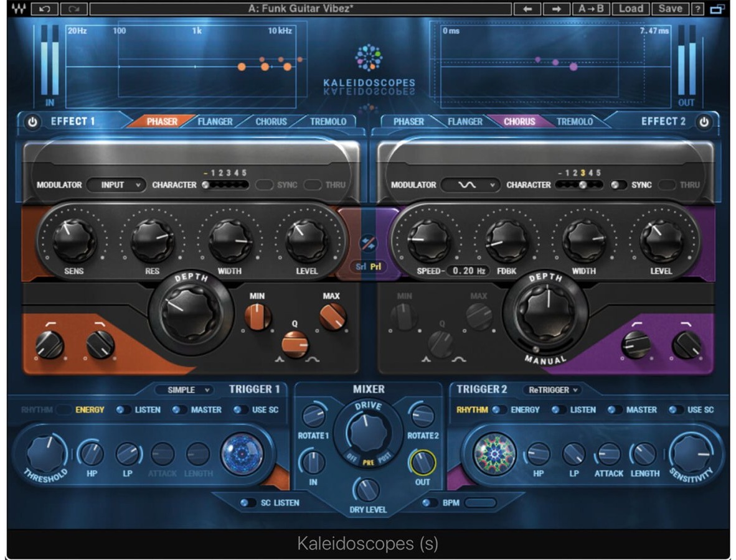Open Effect 1 MODULATOR Input dropdown
736x560 pixels.
(x=116, y=185)
